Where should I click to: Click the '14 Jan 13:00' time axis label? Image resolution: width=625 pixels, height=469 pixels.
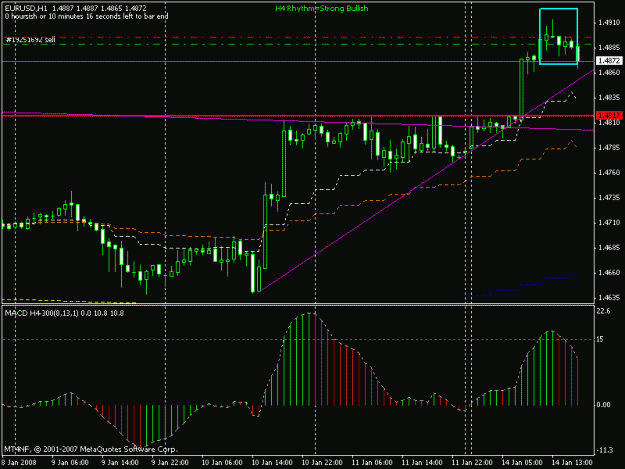click(572, 463)
